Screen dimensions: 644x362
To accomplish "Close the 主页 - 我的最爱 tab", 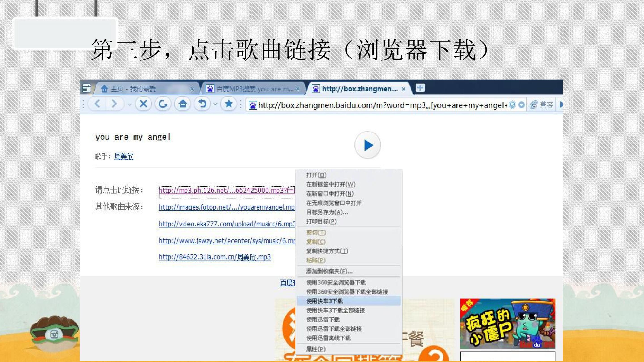I will [192, 89].
